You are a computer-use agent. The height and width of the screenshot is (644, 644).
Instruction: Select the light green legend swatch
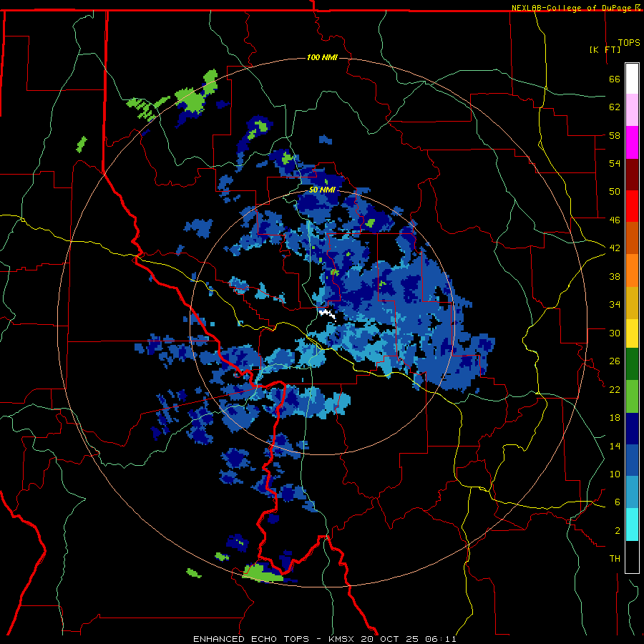tap(632, 396)
